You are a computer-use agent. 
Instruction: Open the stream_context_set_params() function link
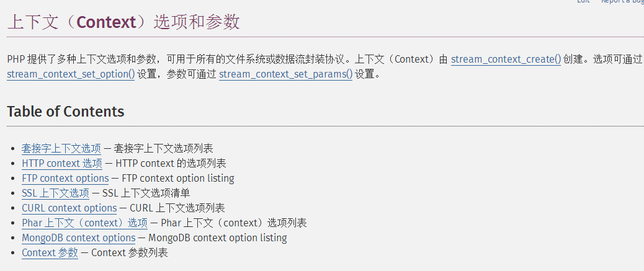pos(286,75)
